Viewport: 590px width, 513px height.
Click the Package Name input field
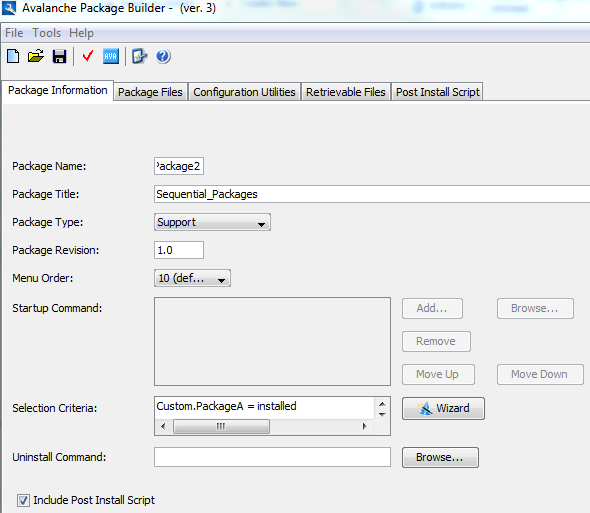tap(179, 166)
